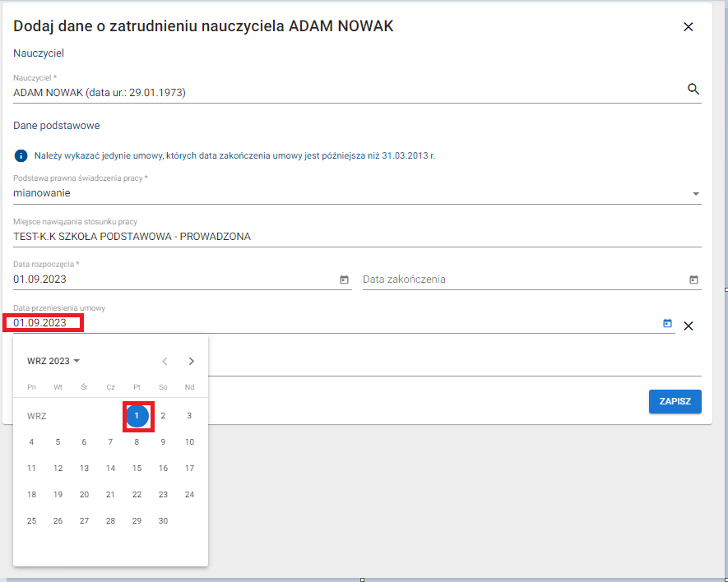Open calendar for Data zakończenia field
Image resolution: width=728 pixels, height=582 pixels.
[693, 279]
